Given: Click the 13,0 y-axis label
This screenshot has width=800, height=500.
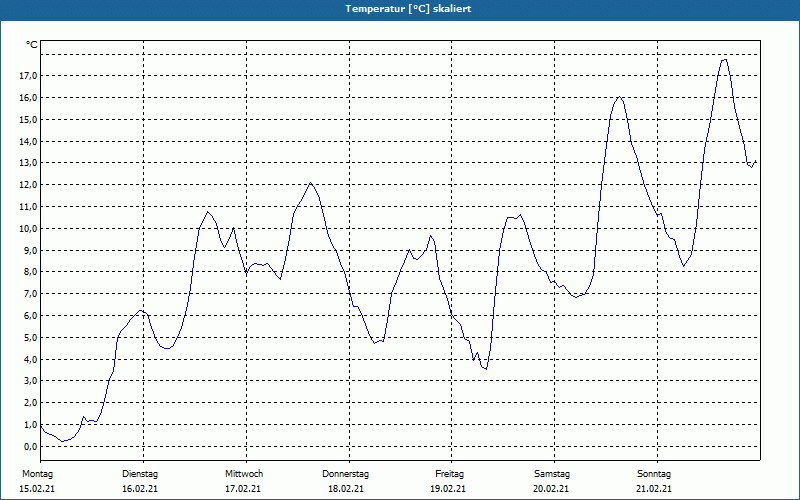Looking at the screenshot, I should coord(28,163).
